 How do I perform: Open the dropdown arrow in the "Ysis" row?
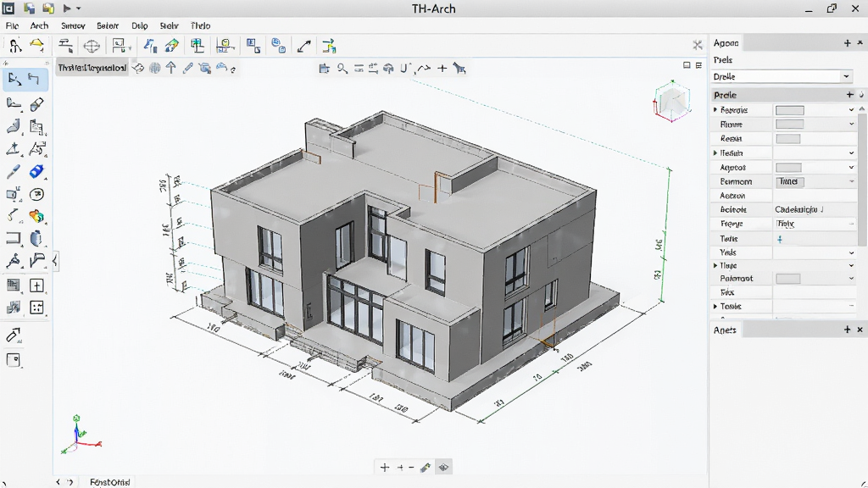(x=851, y=252)
